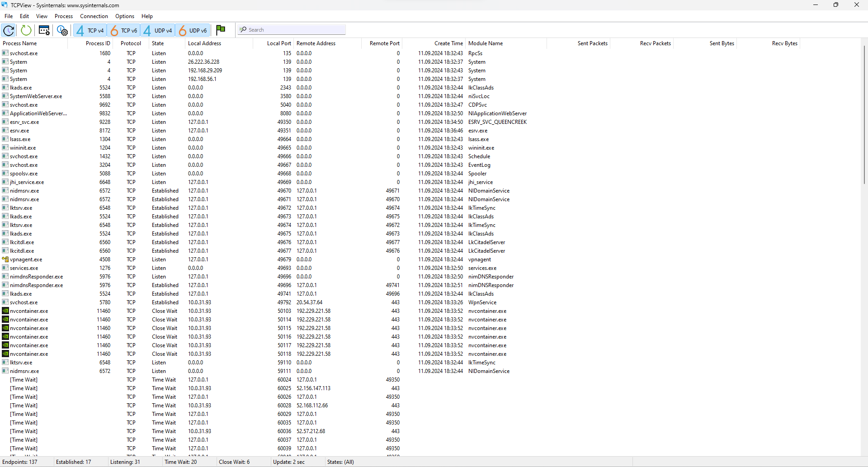Open the View menu

pyautogui.click(x=42, y=16)
